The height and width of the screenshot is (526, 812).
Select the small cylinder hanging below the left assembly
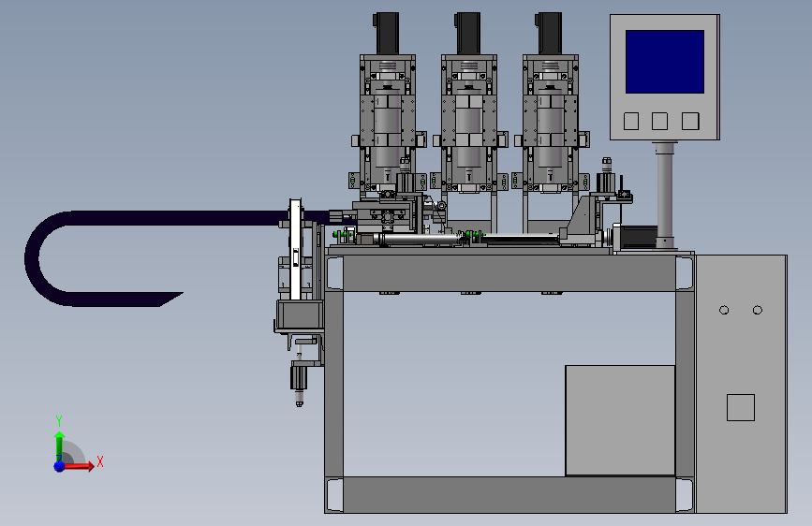[x=300, y=378]
